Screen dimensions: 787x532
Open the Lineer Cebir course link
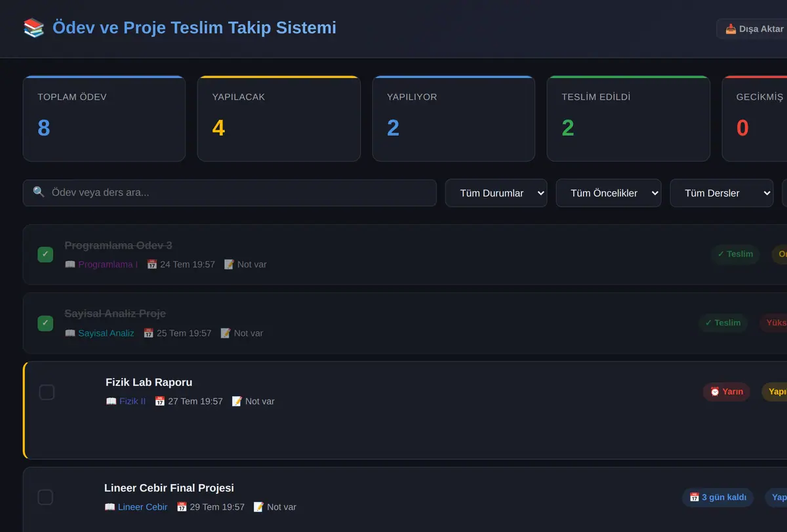coord(142,507)
